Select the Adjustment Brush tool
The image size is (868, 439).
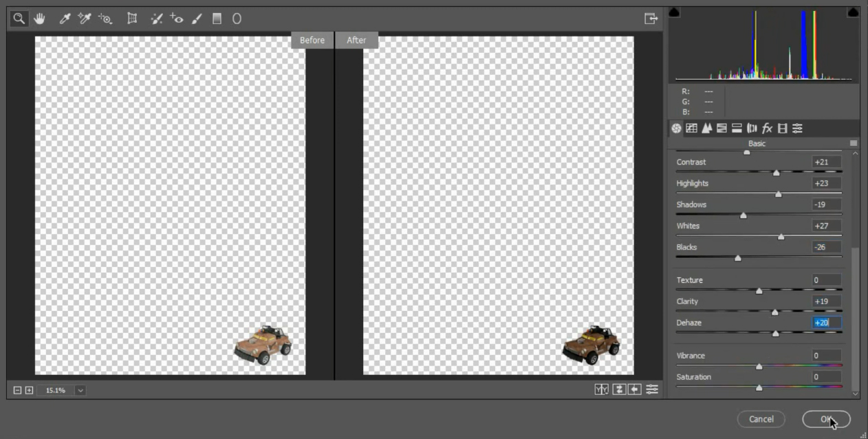click(197, 19)
